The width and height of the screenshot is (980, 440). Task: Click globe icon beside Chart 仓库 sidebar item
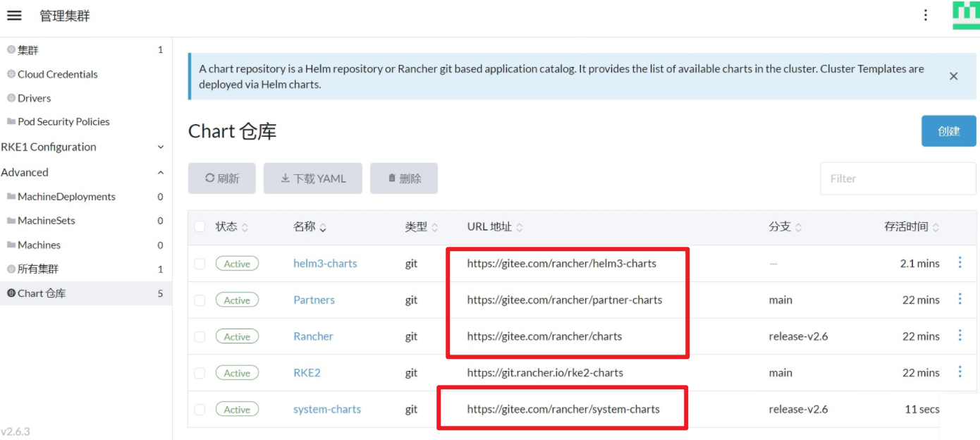click(11, 293)
